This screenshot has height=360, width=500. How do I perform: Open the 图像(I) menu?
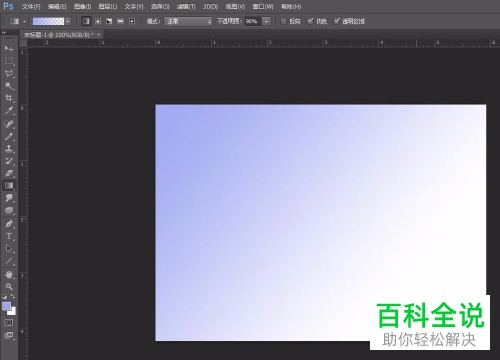82,7
